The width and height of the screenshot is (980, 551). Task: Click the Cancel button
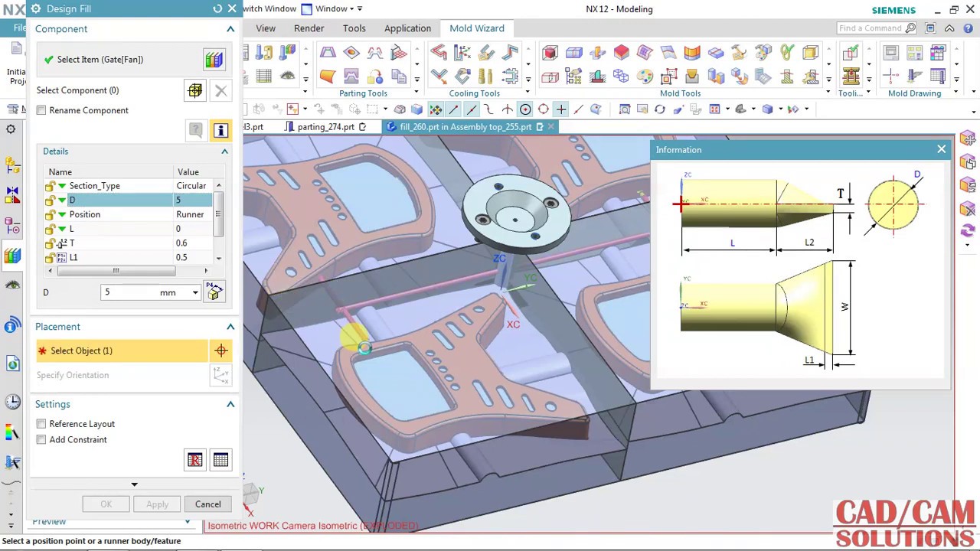click(207, 504)
